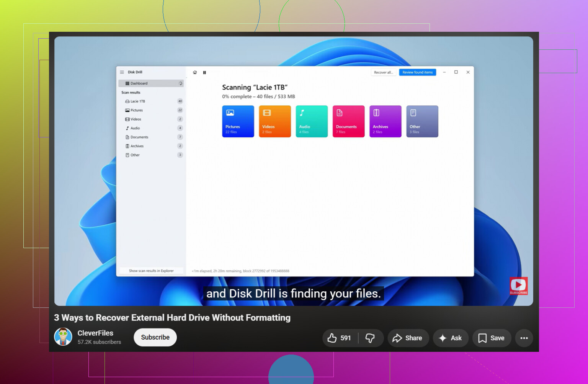
Task: Select Lacie 1TB scan result
Action: (151, 101)
